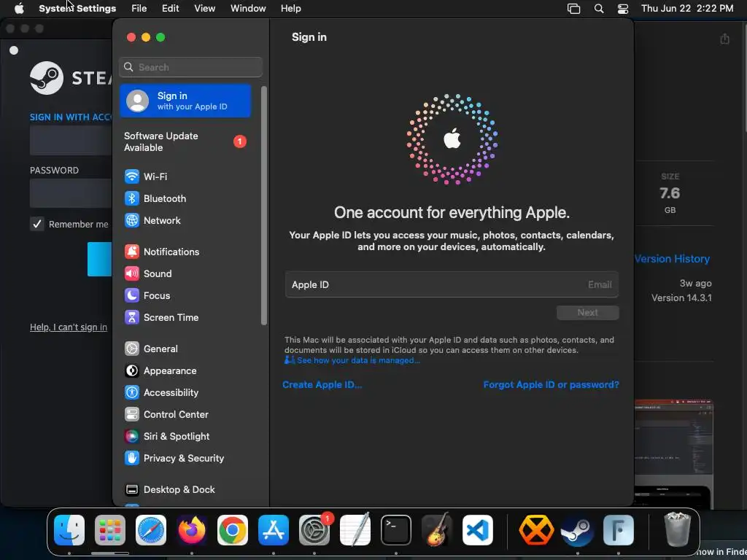Click the Steam password field
The image size is (747, 560).
tap(71, 192)
